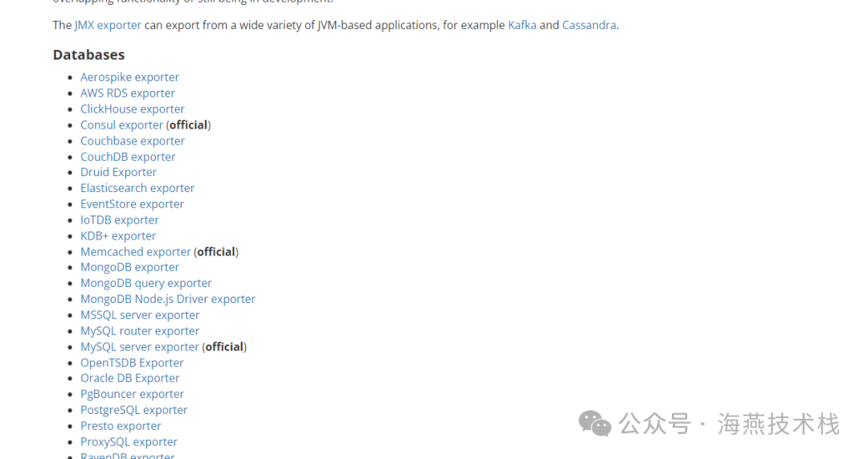The width and height of the screenshot is (868, 459).
Task: Click the WeChat logo icon in the watermark
Action: click(595, 423)
